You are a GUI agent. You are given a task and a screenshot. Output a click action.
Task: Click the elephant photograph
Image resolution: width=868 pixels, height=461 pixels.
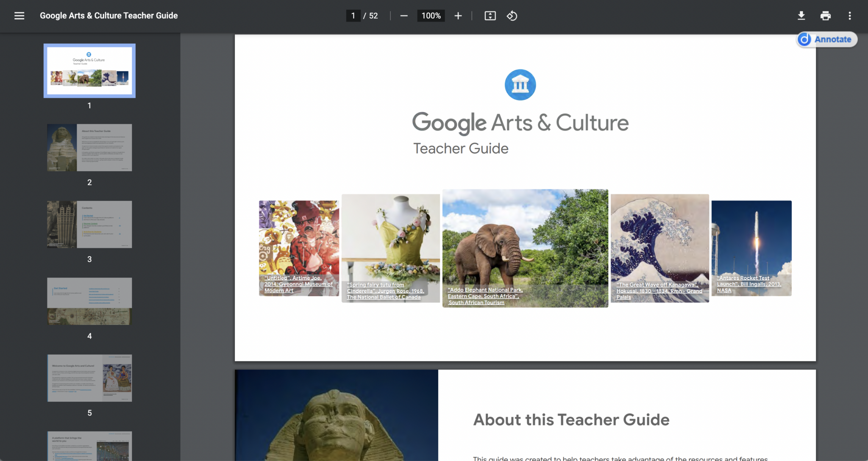pos(525,248)
